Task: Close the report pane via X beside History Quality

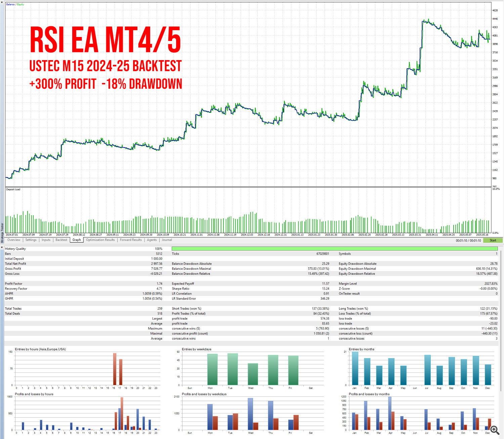Action: [2, 248]
